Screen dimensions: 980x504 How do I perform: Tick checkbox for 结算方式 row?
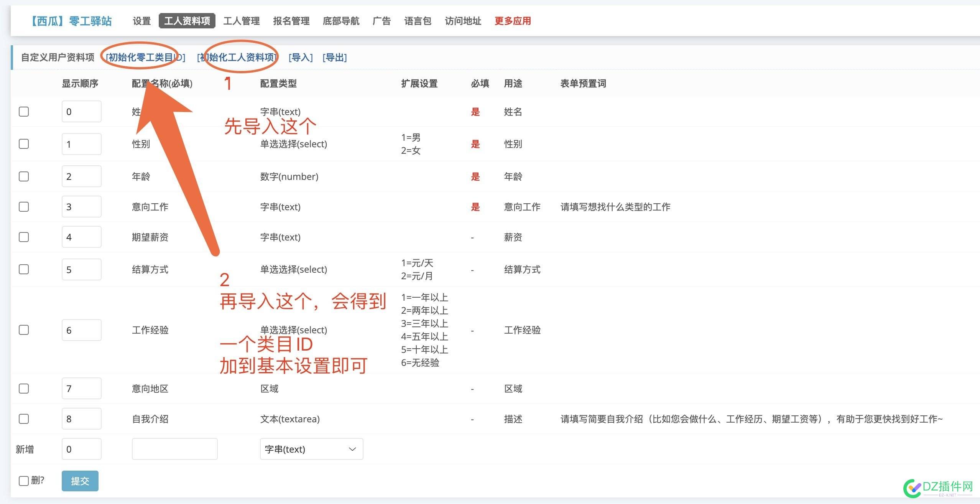pos(24,269)
